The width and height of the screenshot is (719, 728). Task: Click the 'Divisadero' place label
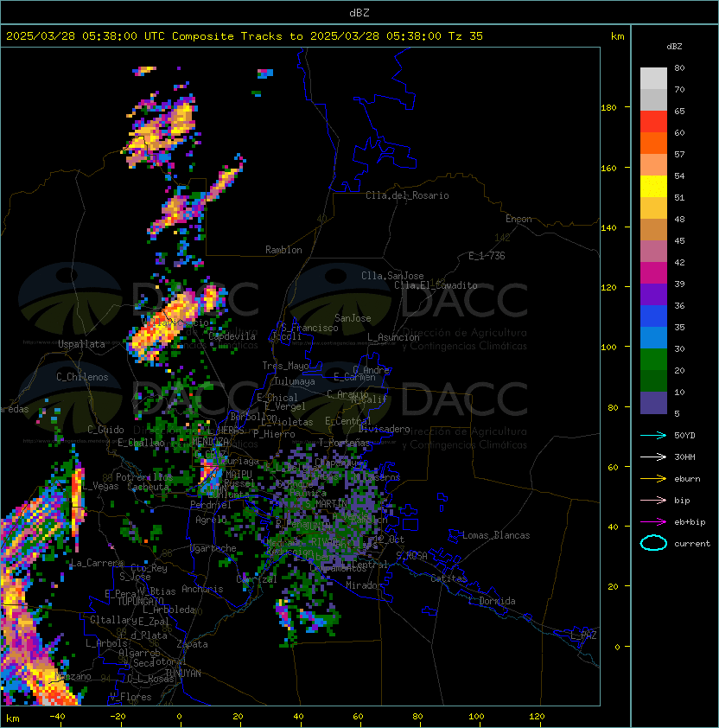tap(385, 429)
